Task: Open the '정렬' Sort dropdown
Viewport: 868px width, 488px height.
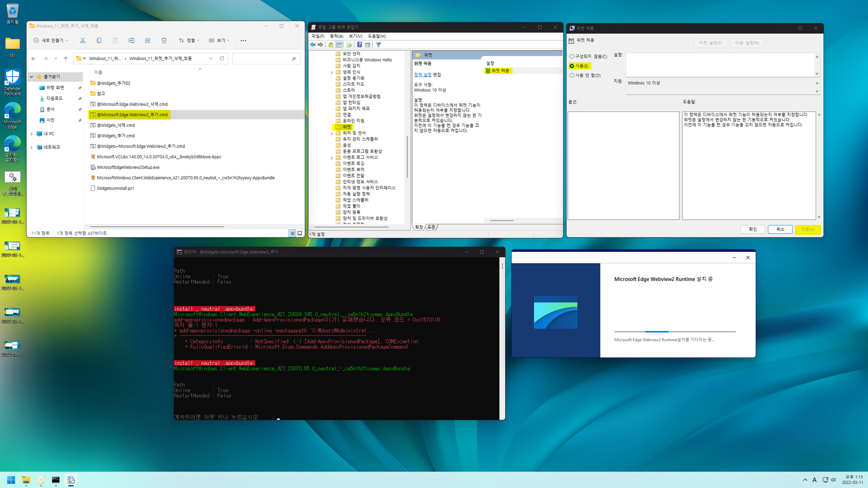Action: point(189,41)
